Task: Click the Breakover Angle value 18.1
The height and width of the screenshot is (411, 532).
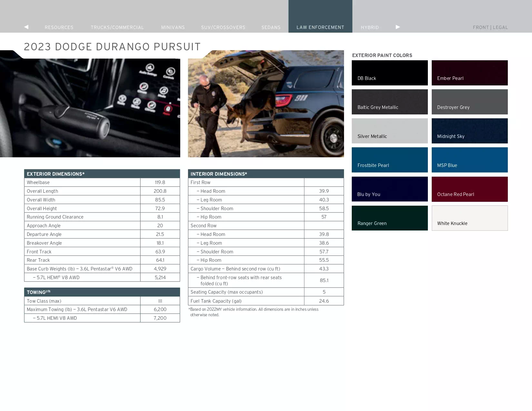Action: pos(160,243)
